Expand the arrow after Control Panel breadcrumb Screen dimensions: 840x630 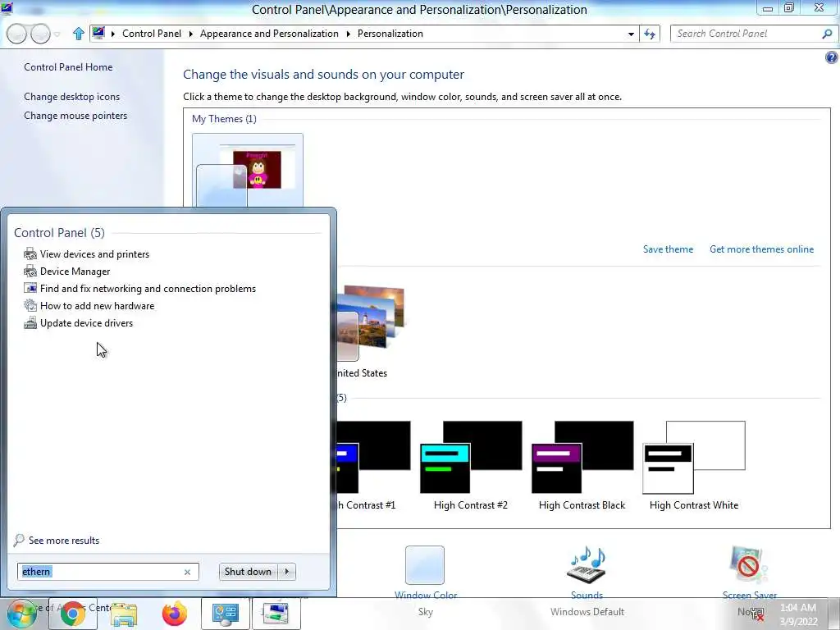pos(190,34)
